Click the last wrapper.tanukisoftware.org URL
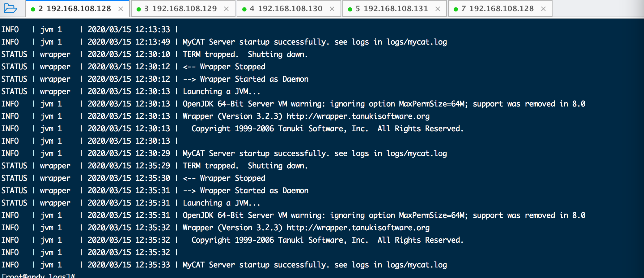 coord(358,228)
